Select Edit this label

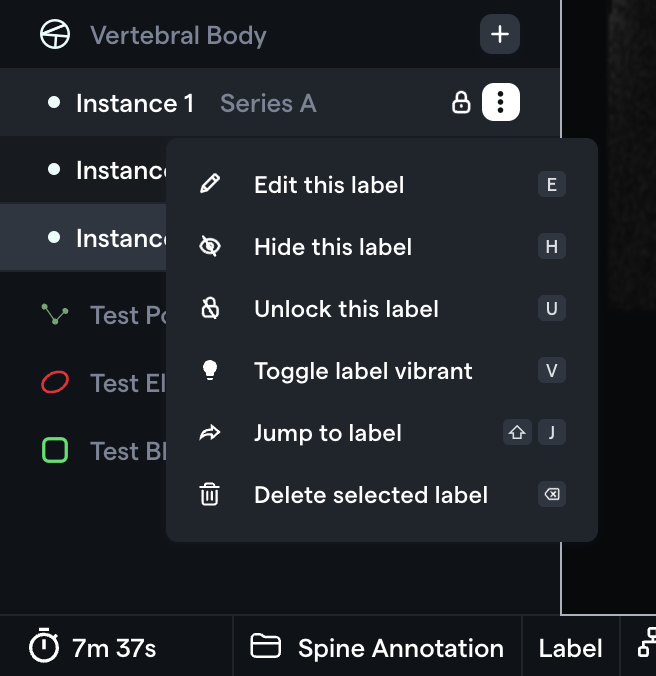point(381,185)
